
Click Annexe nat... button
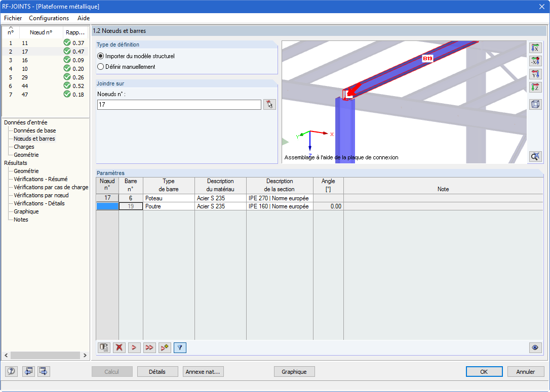click(203, 372)
